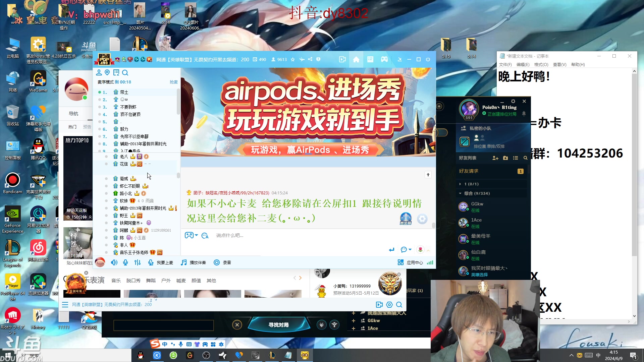Open Notepad 帮助(H) menu
The image size is (644, 362).
[578, 65]
